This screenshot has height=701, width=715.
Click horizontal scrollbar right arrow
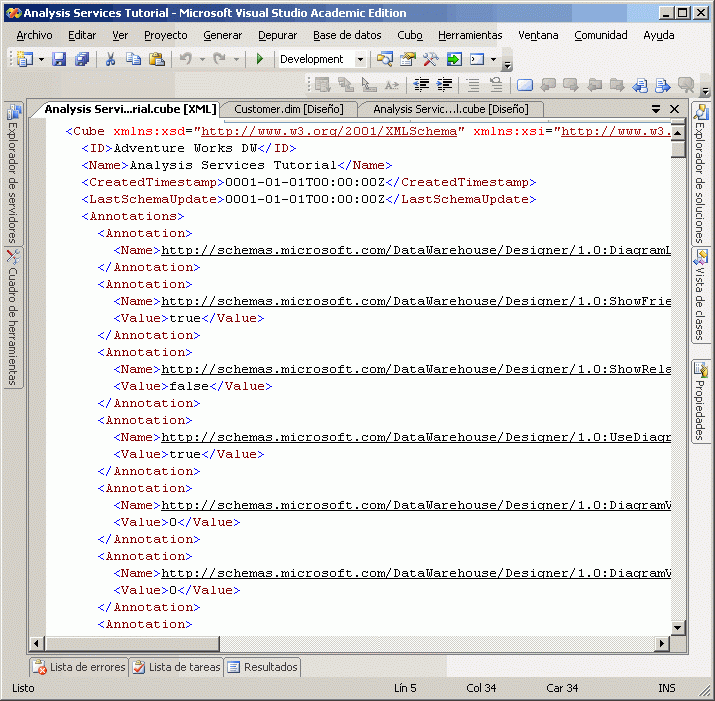point(662,644)
